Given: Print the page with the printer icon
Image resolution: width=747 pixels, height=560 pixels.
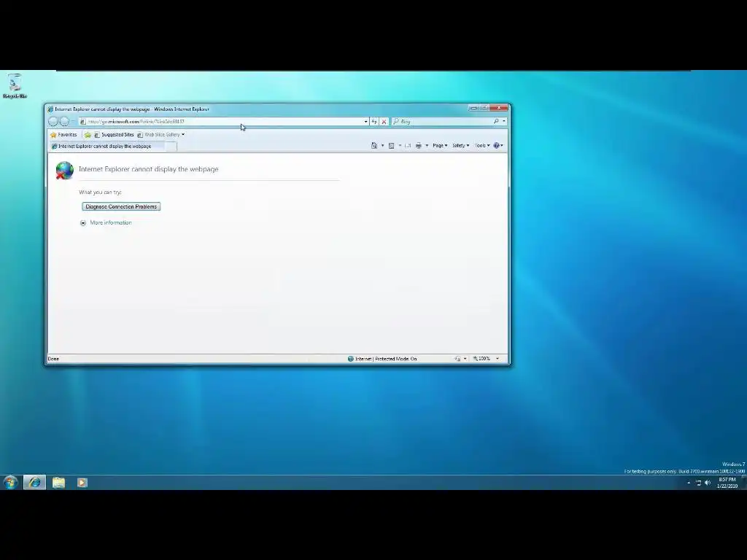Looking at the screenshot, I should [419, 146].
